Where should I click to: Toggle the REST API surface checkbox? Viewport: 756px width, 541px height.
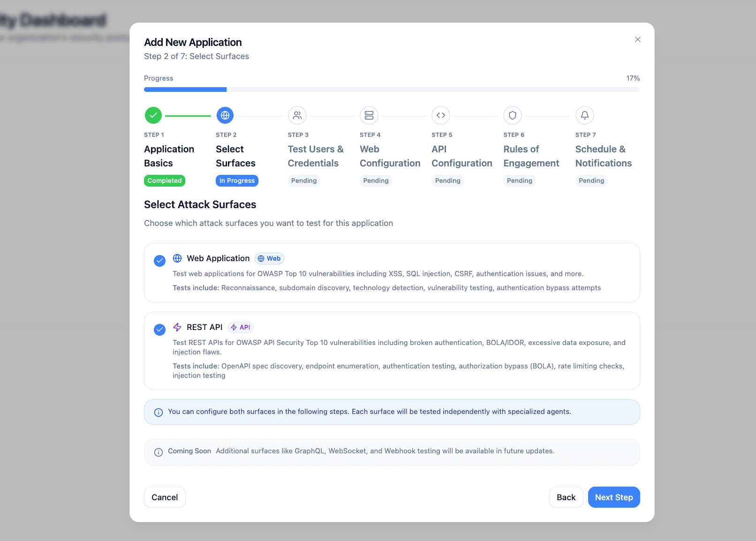click(159, 330)
